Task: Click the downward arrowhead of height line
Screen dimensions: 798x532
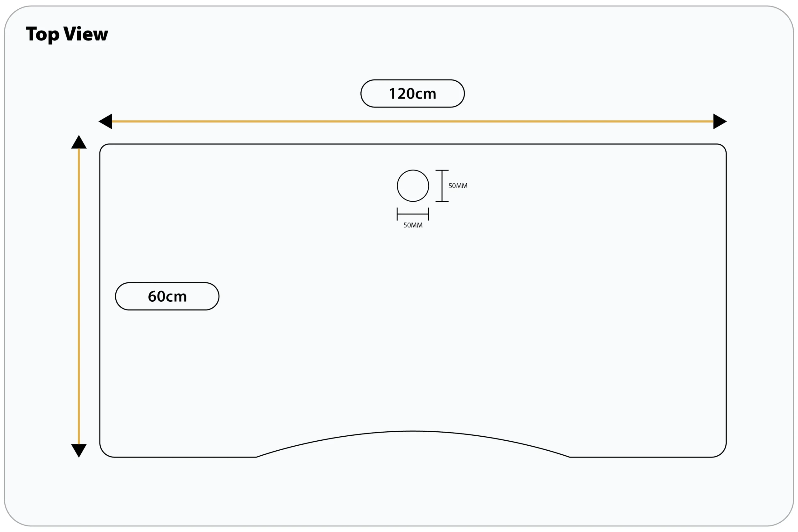Action: coord(79,451)
